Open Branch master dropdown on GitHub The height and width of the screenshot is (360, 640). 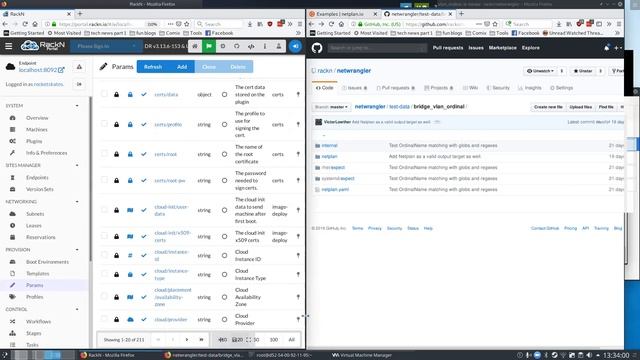[331, 107]
